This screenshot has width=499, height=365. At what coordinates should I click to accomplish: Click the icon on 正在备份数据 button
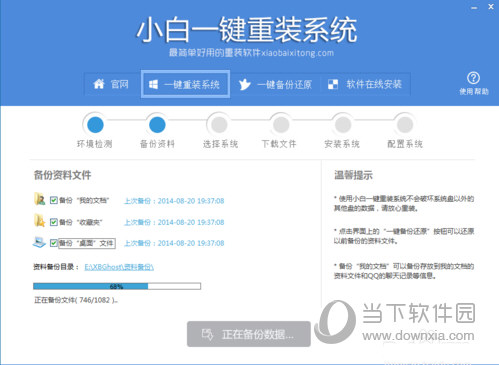(207, 334)
